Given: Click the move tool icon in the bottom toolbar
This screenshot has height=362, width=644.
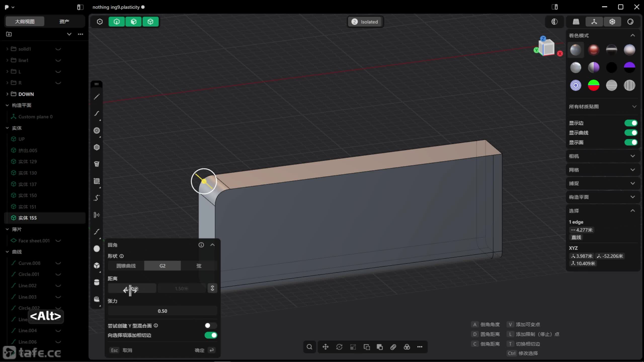Looking at the screenshot, I should (x=326, y=347).
